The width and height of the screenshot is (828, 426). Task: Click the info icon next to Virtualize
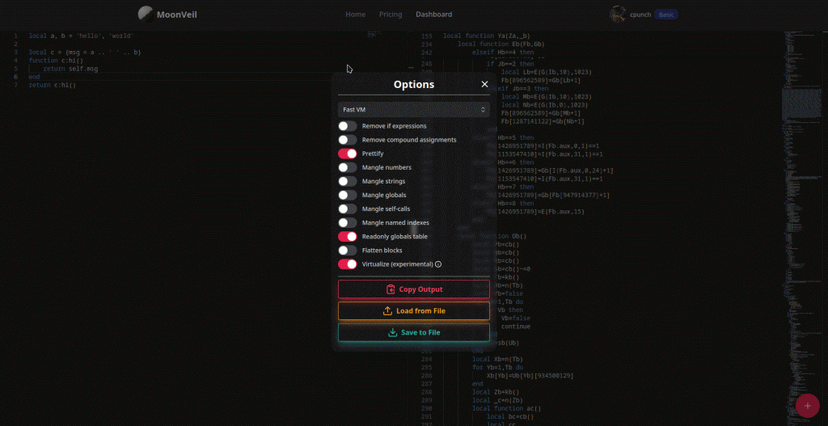(438, 264)
